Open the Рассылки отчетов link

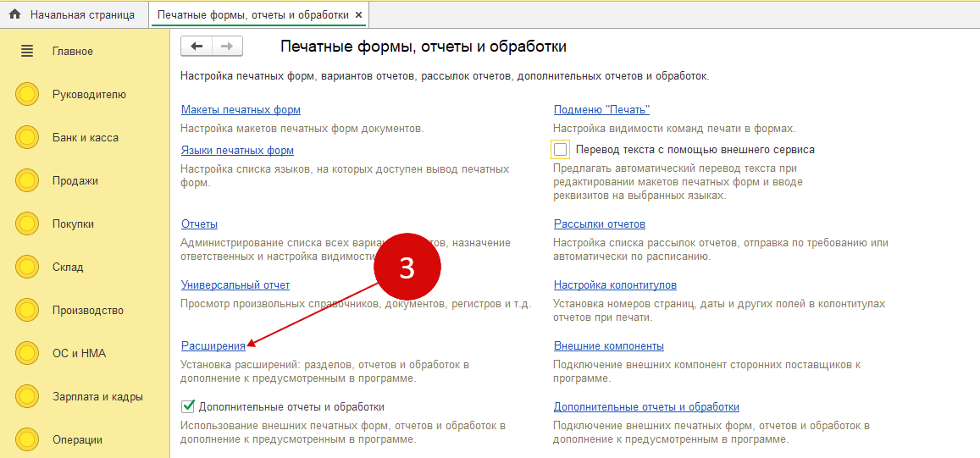click(600, 224)
